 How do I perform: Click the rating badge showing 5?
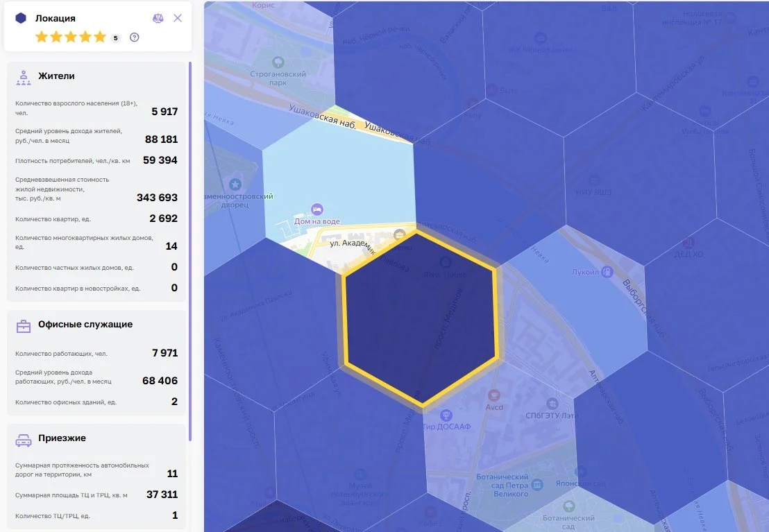point(116,37)
